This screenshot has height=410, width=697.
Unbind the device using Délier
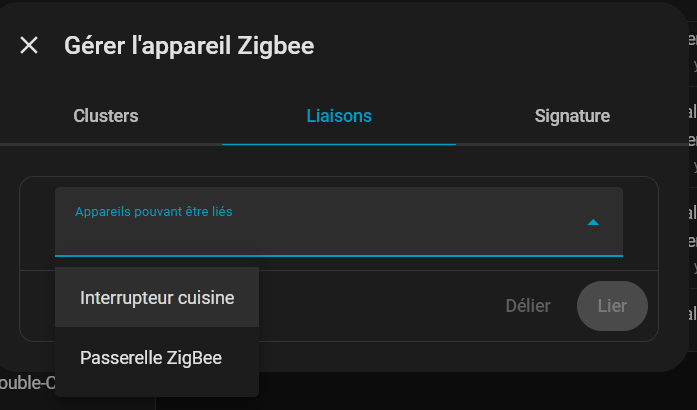(x=528, y=306)
